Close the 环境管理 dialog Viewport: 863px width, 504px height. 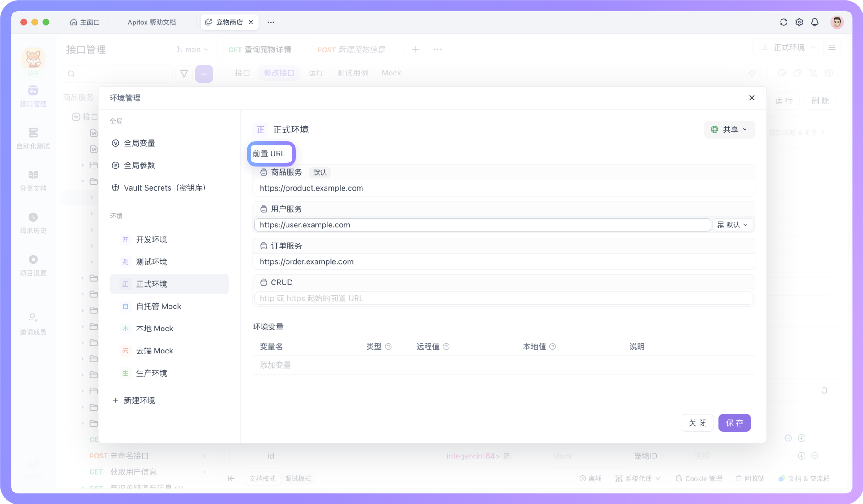[x=752, y=98]
